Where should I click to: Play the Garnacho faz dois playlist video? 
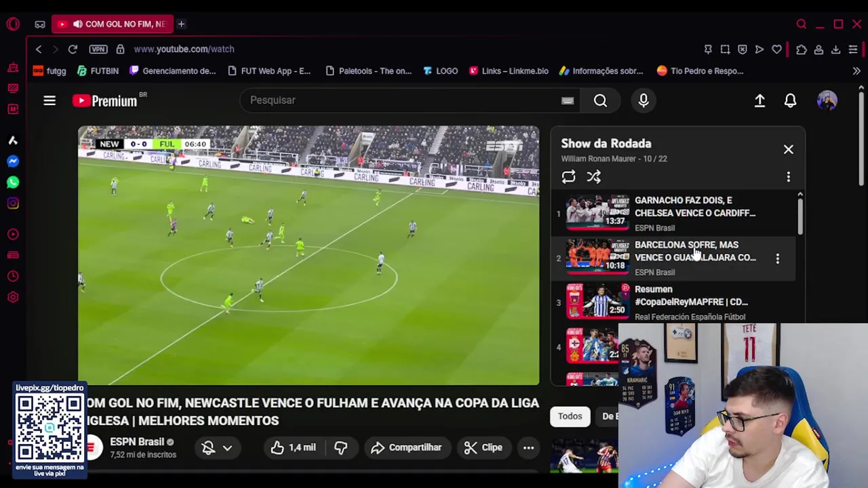[674, 213]
